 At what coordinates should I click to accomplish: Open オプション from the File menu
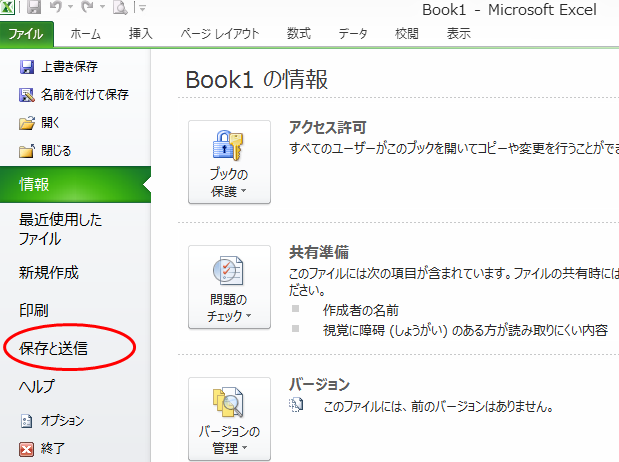tap(62, 421)
